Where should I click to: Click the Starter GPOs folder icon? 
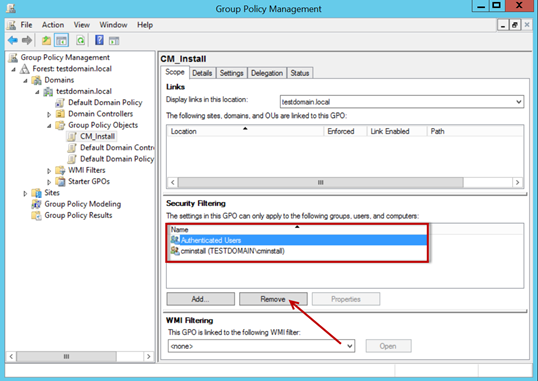pos(60,182)
